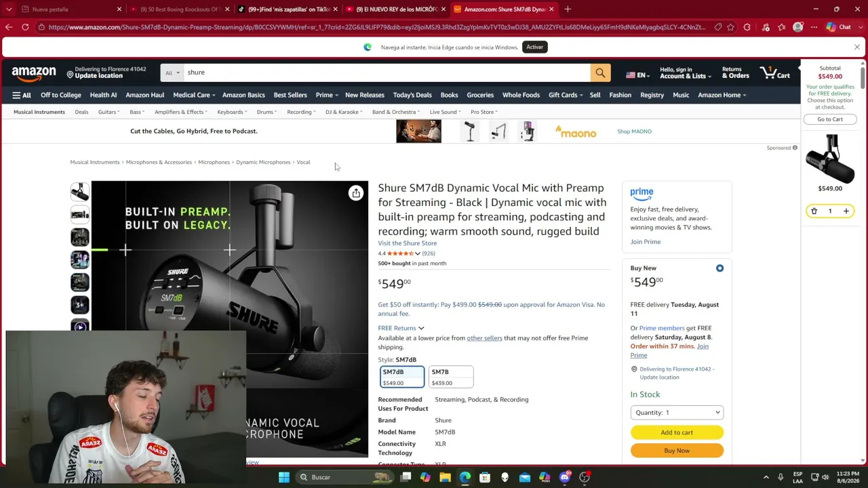Click the trash icon in cart sidebar

coord(814,211)
